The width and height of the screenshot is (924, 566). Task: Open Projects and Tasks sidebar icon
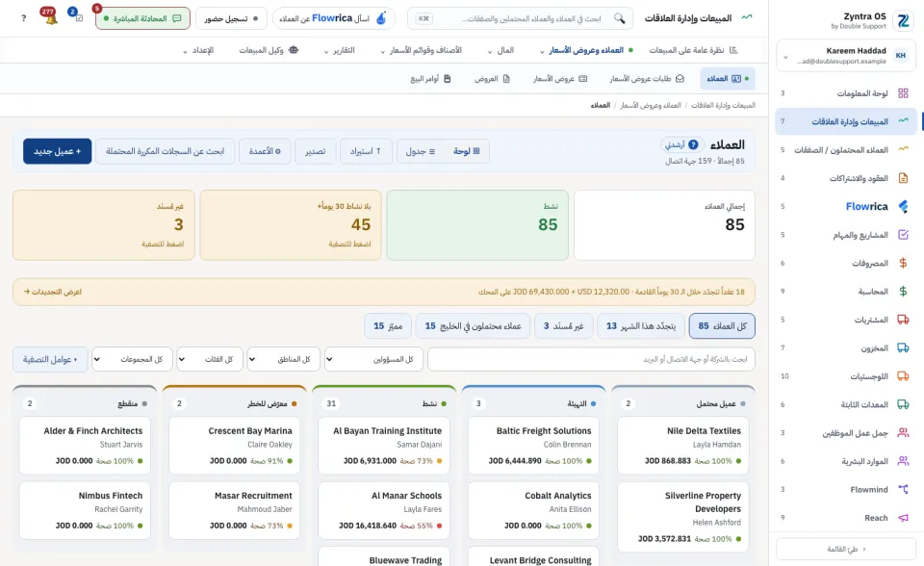pyautogui.click(x=903, y=235)
